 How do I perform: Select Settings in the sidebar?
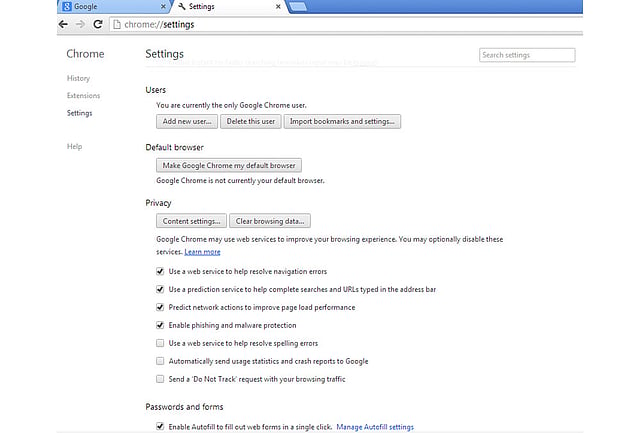[80, 113]
